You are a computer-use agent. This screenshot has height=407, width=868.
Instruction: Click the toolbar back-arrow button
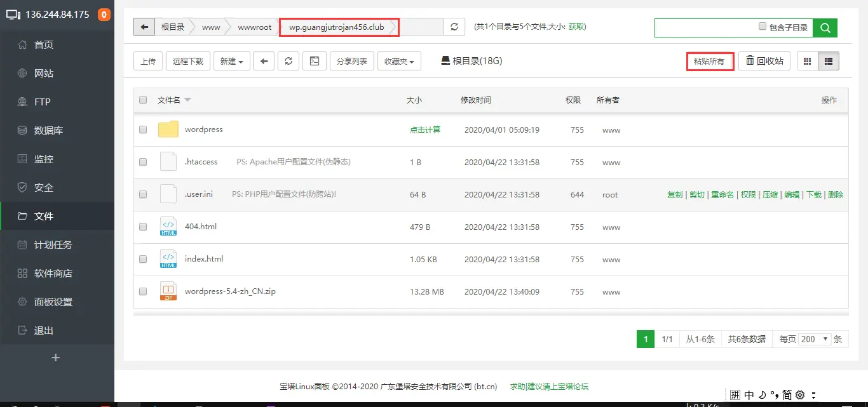pos(264,61)
